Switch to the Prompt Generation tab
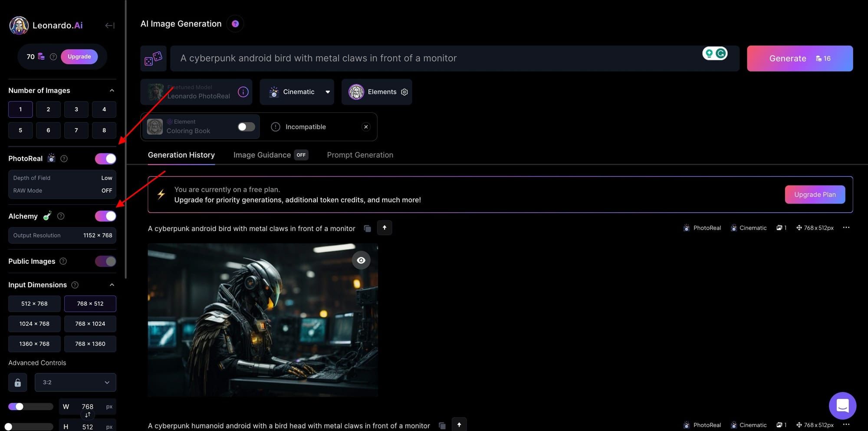868x431 pixels. (360, 155)
